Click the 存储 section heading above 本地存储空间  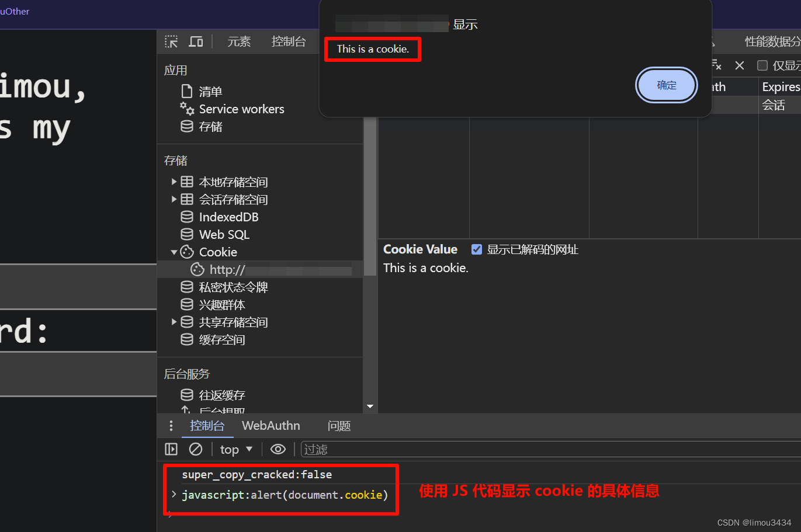click(x=176, y=161)
